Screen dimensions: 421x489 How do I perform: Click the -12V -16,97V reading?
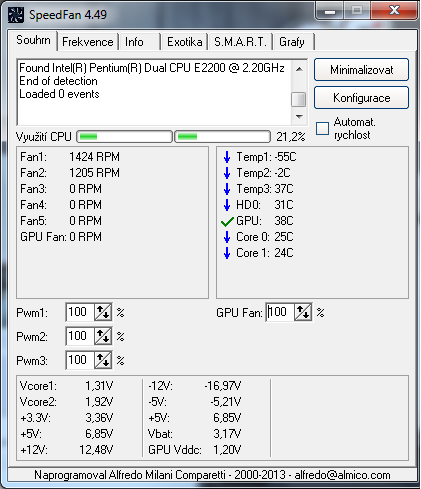[x=194, y=386]
